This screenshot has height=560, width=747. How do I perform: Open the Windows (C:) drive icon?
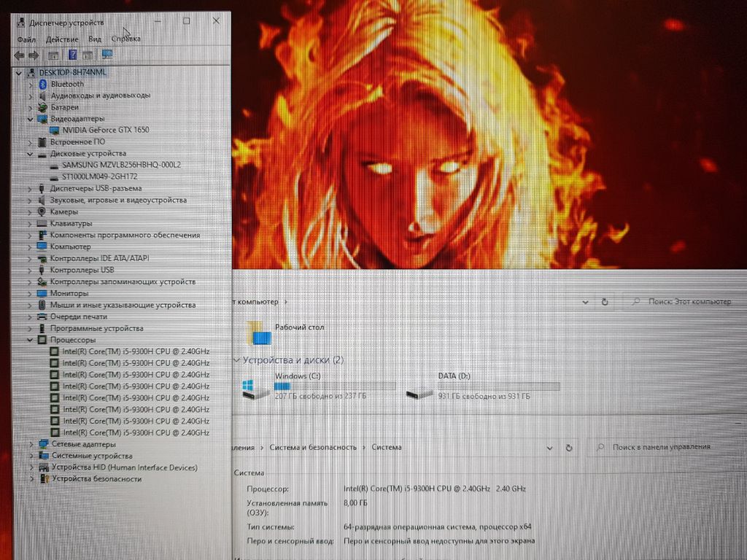pos(256,390)
